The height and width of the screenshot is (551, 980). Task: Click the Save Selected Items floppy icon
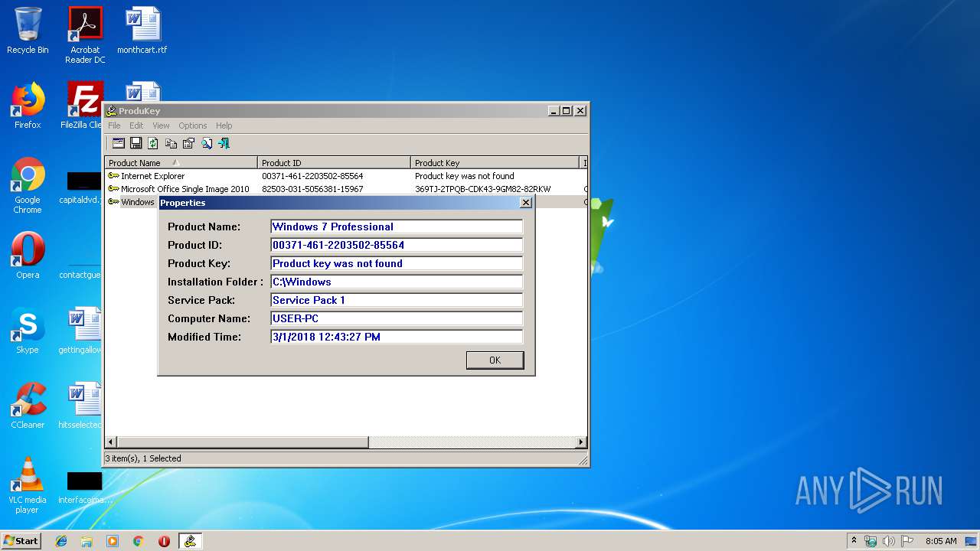[x=136, y=143]
